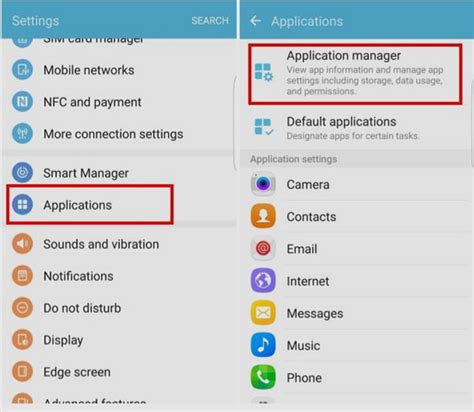474x412 pixels.
Task: Choose the yellow Messages envelope icon
Action: pyautogui.click(x=263, y=313)
